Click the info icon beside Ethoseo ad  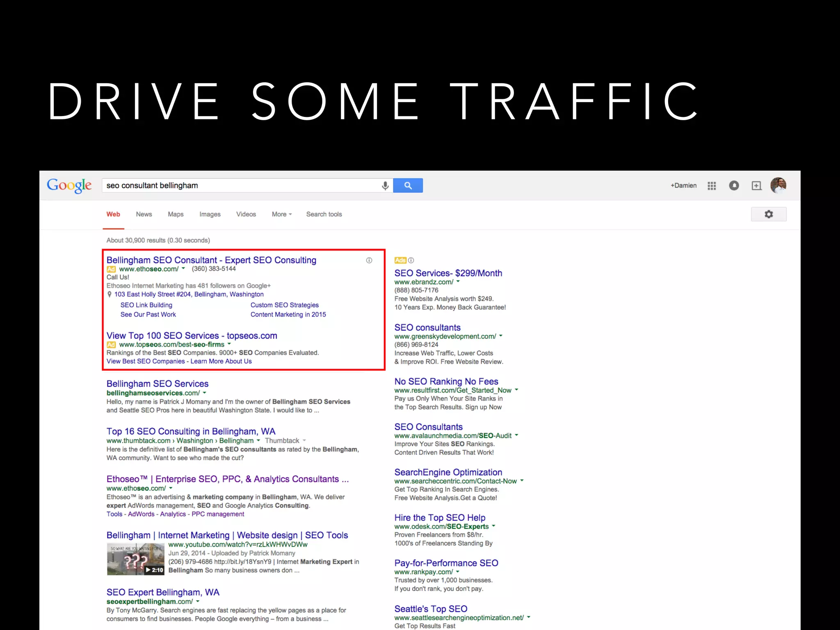[x=369, y=260]
